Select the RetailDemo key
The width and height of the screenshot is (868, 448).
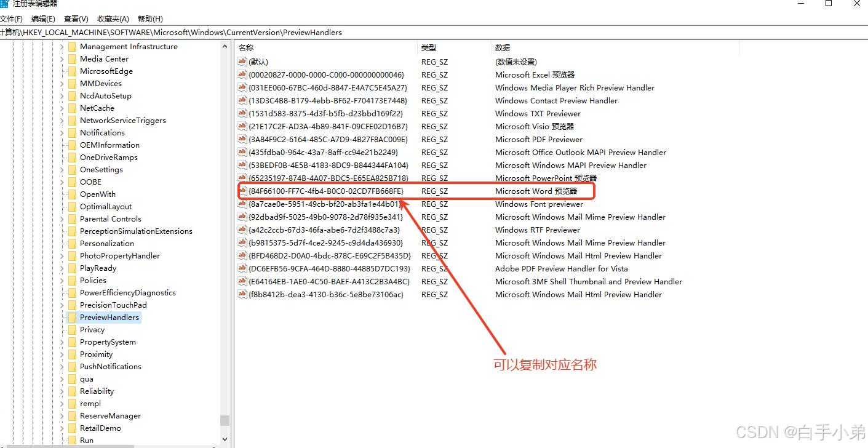(100, 428)
